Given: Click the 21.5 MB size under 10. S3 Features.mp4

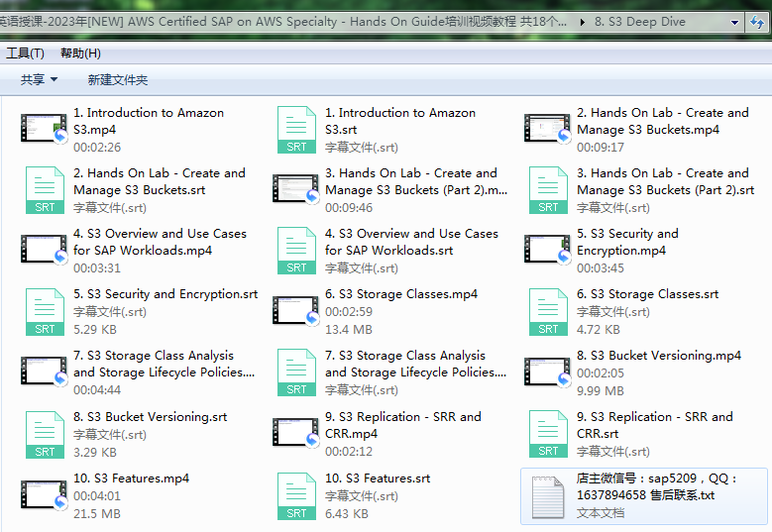Looking at the screenshot, I should pos(97,514).
